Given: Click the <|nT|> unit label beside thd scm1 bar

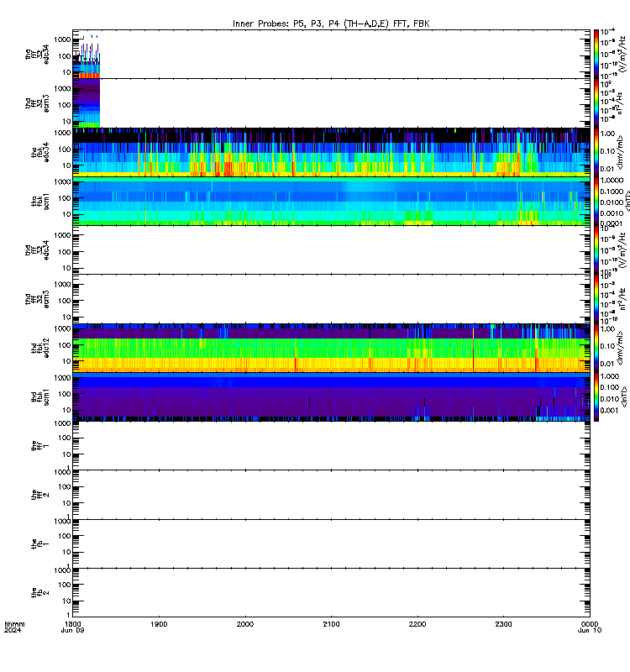Looking at the screenshot, I should [624, 396].
